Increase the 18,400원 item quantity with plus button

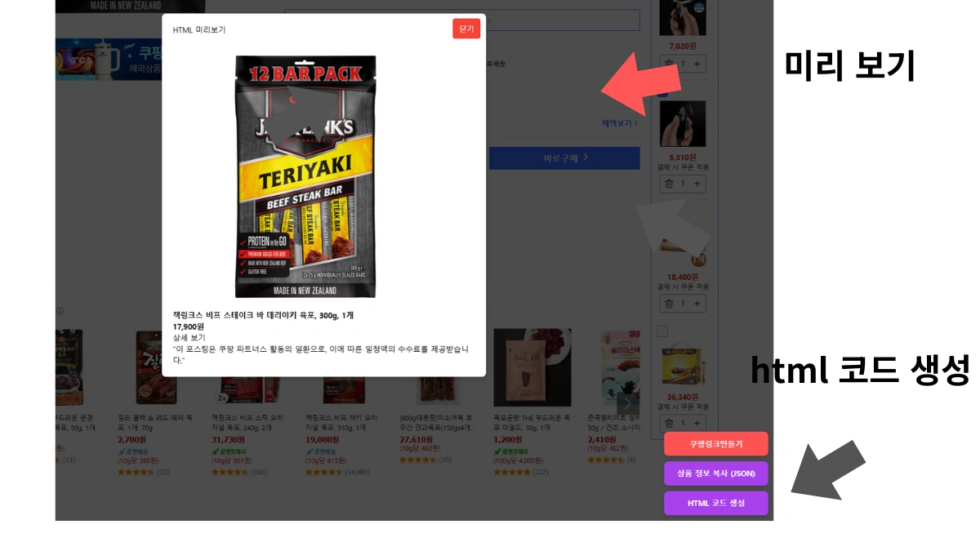click(697, 304)
